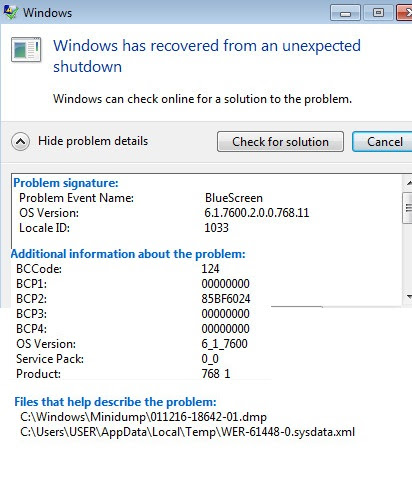
Task: Maximize the Windows dialog window
Action: pyautogui.click(x=378, y=13)
